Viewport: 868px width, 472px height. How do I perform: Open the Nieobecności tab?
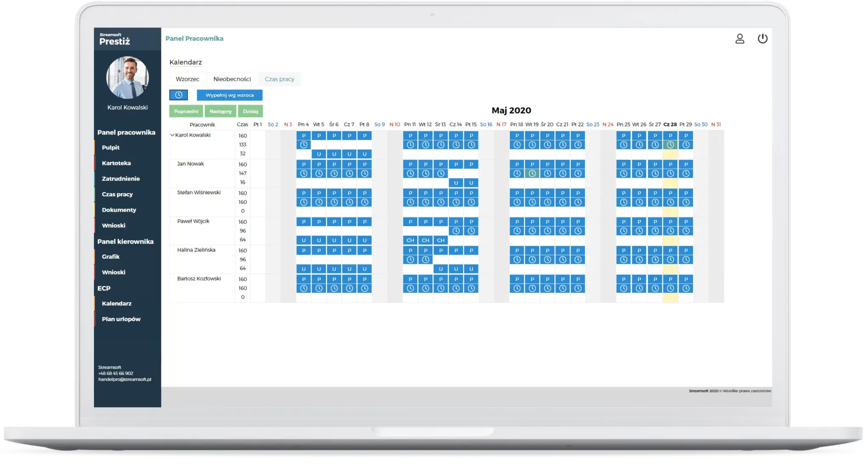(x=232, y=79)
